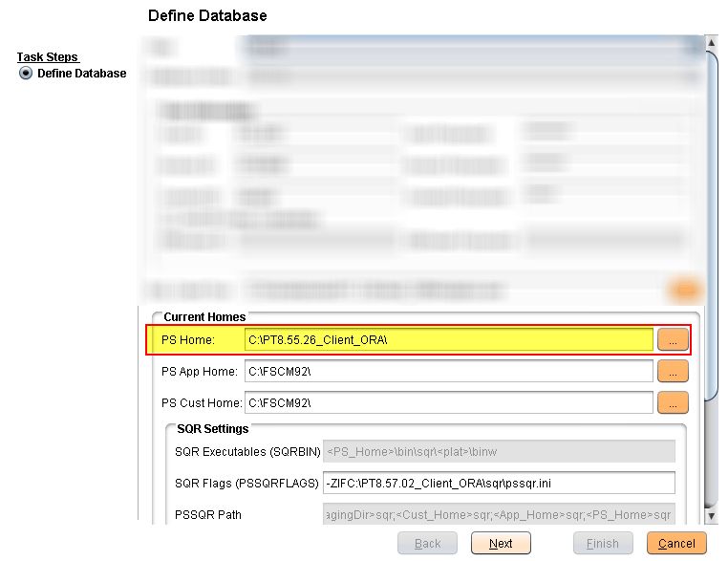Screen dimensions: 728x561
Task: Edit the SQR Flags (PSSQRFLAGS) field
Action: 499,483
